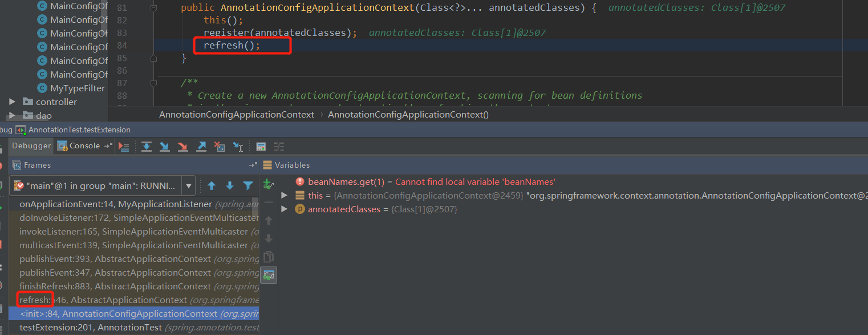Select the refresh AbstractApplicationContext stack frame

click(x=134, y=300)
